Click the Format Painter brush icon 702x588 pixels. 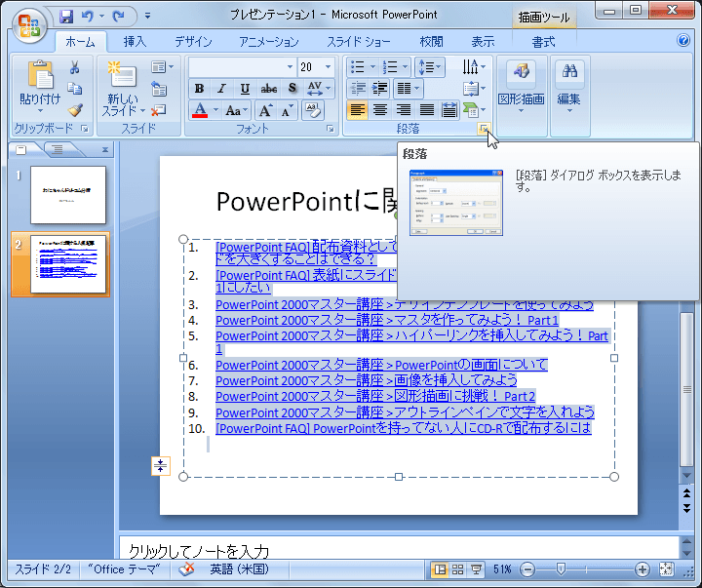[75, 110]
